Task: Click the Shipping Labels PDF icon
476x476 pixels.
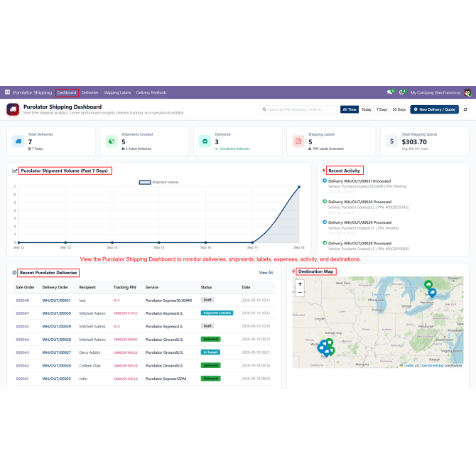Action: click(298, 141)
